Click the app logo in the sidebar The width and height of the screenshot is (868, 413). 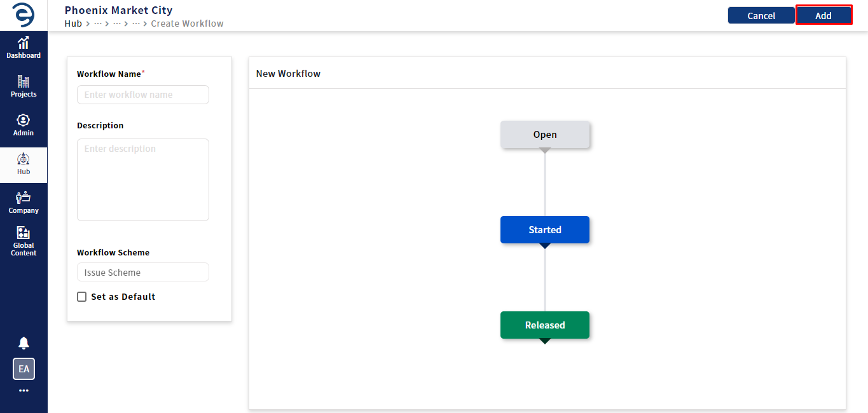coord(24,15)
